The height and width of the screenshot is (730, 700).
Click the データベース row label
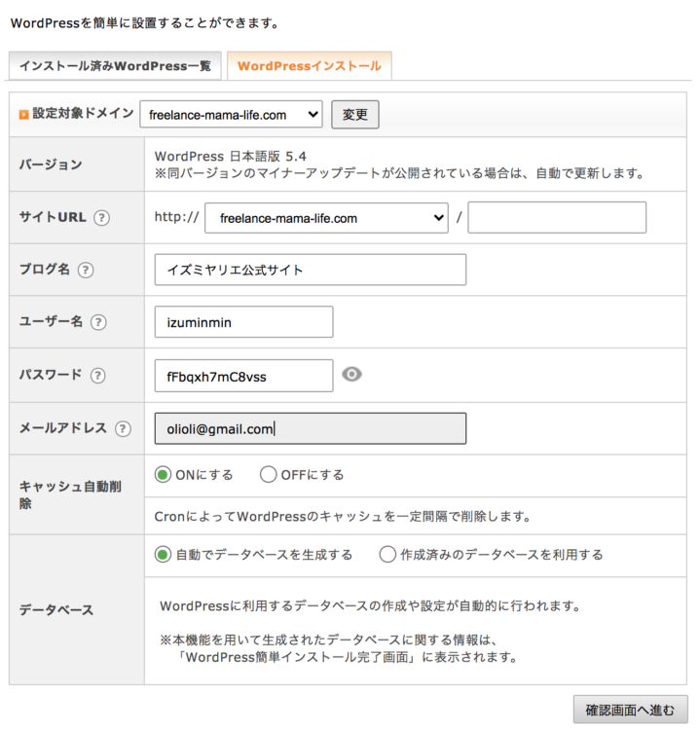(x=56, y=610)
